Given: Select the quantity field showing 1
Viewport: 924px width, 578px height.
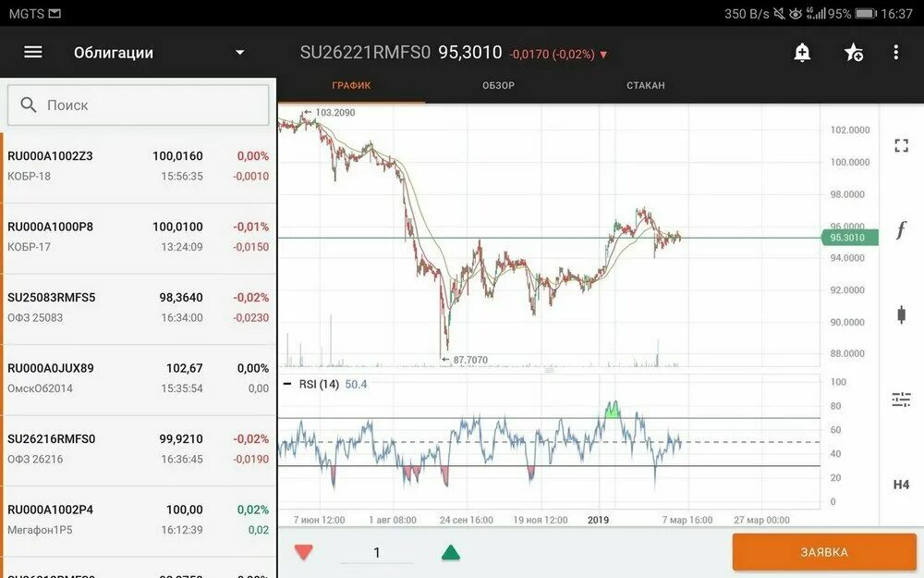Looking at the screenshot, I should 377,553.
